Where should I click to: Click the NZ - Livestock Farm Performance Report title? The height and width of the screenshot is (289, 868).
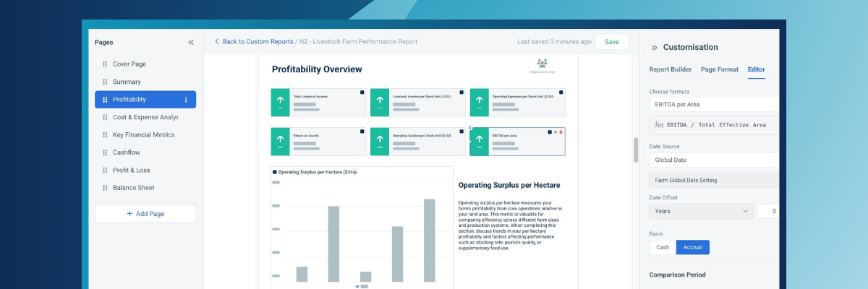tap(358, 42)
